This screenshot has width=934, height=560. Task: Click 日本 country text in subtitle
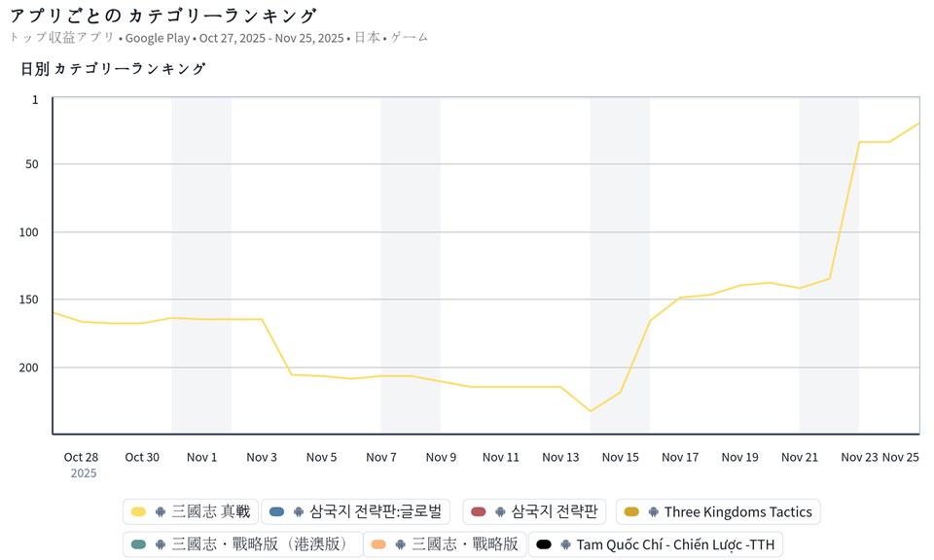click(x=367, y=38)
